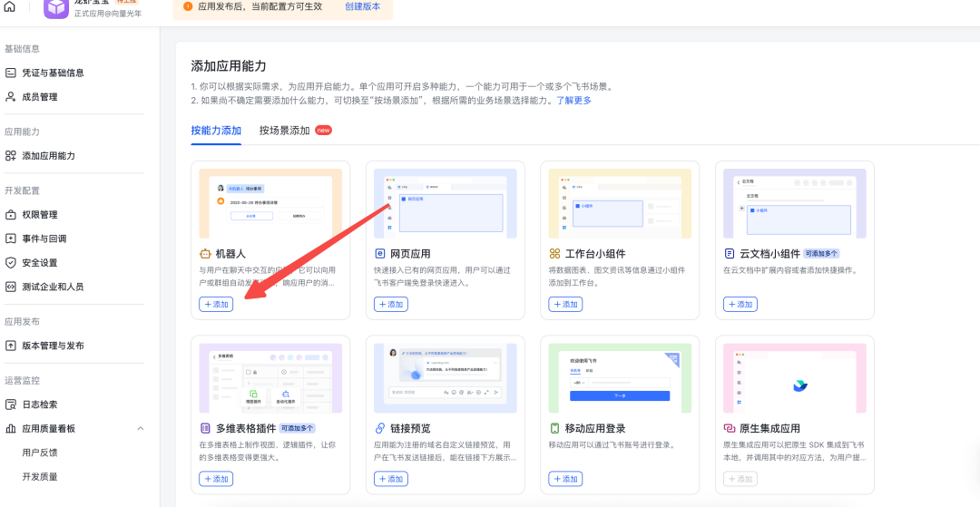Image resolution: width=980 pixels, height=507 pixels.
Task: Click the 添加应用能力 sidebar icon
Action: coord(11,155)
